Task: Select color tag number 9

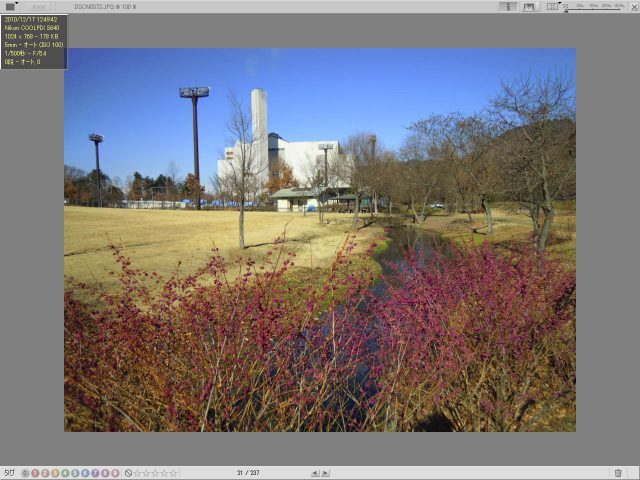Action: 115,473
